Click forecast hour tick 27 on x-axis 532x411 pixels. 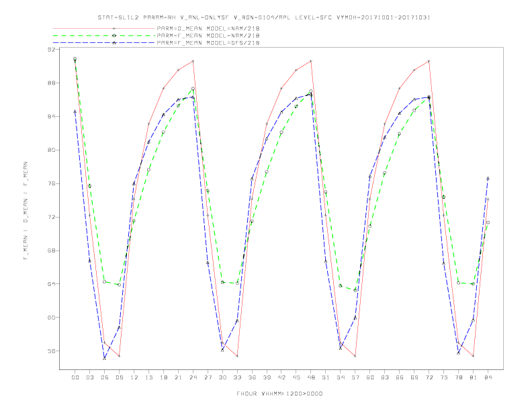tap(208, 377)
